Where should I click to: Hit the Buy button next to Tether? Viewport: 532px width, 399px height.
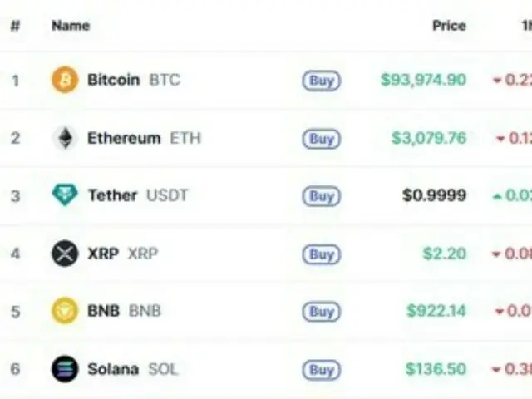tap(321, 196)
